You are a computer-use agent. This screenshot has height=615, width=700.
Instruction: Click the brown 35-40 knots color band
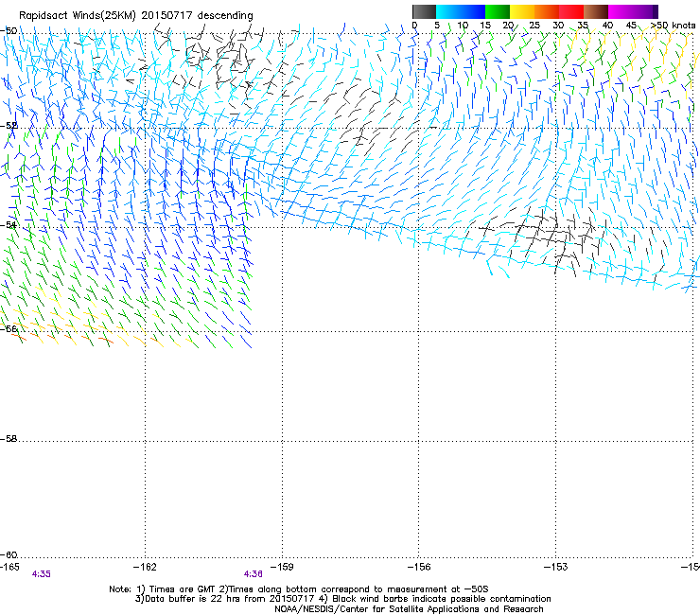(x=596, y=11)
